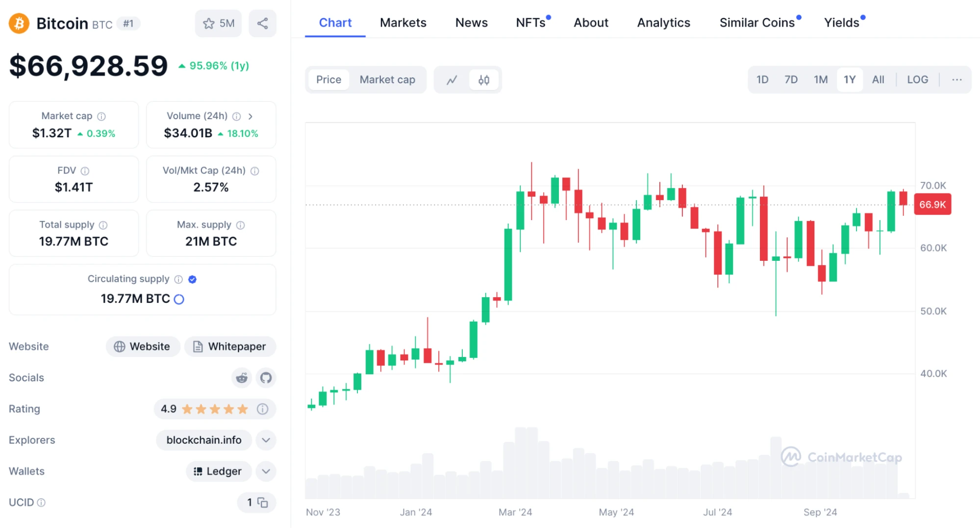Switch to the About tab
Screen dimensions: 980x528
click(x=591, y=23)
